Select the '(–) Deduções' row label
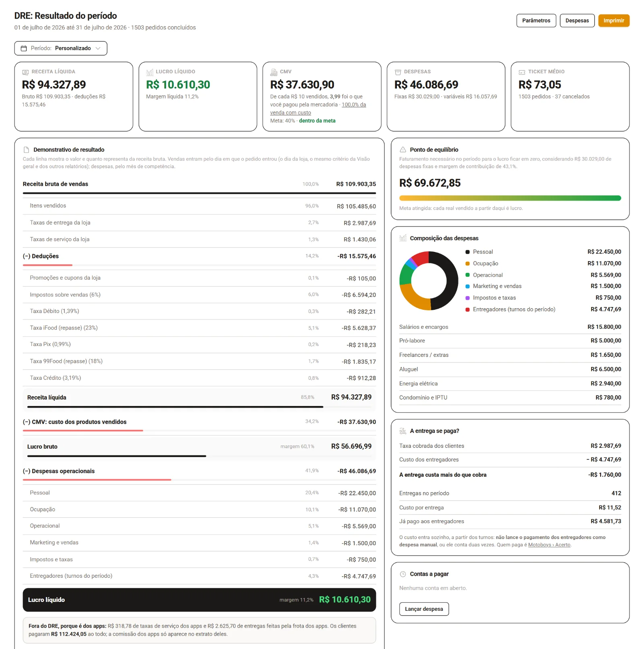The image size is (644, 649). 41,256
